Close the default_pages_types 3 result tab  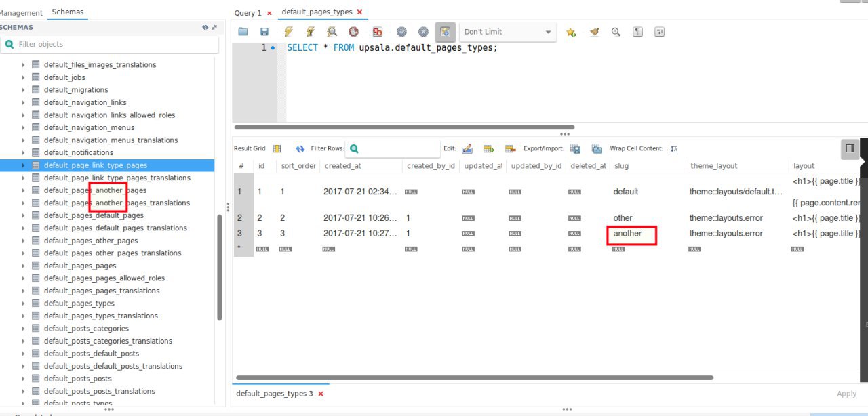[321, 394]
